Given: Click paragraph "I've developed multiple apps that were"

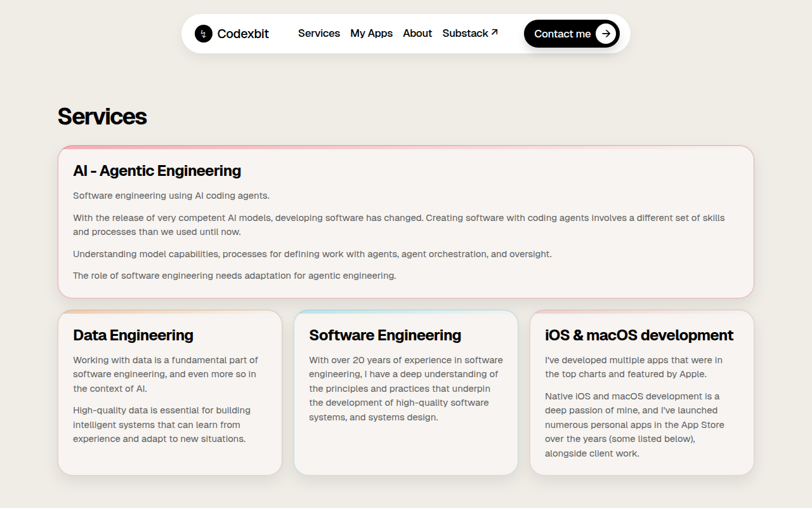Looking at the screenshot, I should coord(634,367).
